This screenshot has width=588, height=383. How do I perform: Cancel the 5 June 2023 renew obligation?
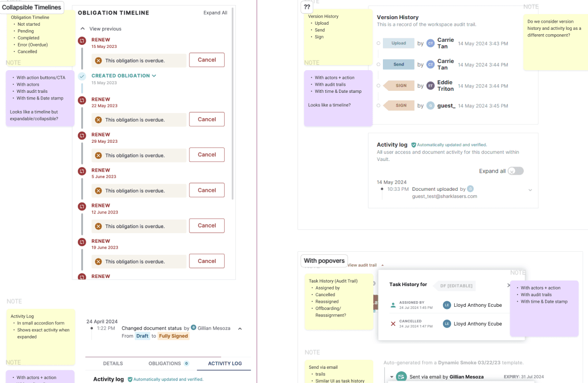(x=207, y=190)
